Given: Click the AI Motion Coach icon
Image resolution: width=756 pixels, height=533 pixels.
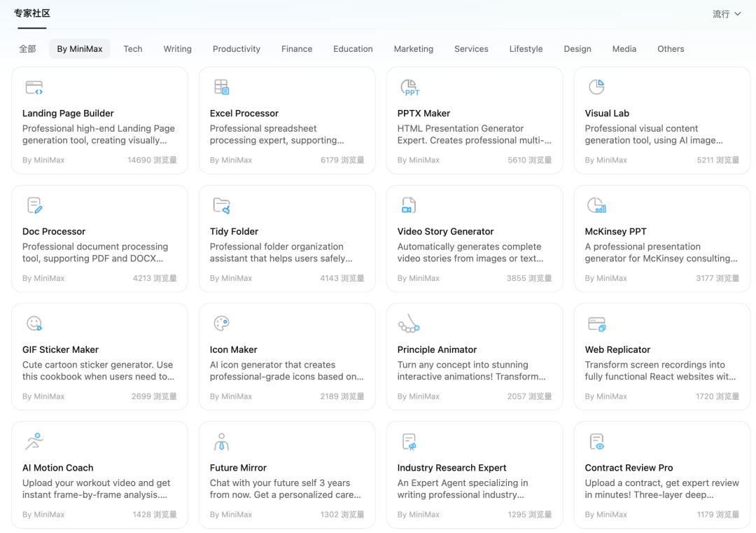Looking at the screenshot, I should click(x=34, y=441).
